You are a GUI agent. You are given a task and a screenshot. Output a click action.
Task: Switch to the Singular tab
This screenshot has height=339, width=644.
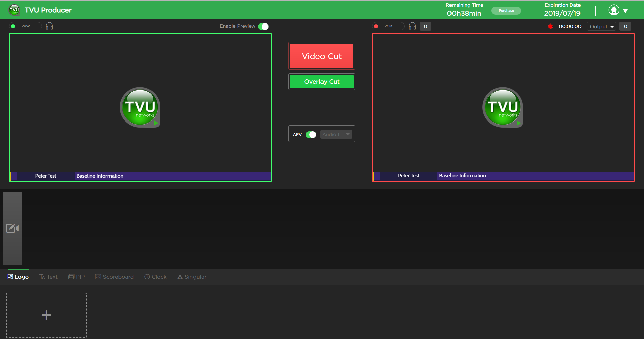coord(192,277)
